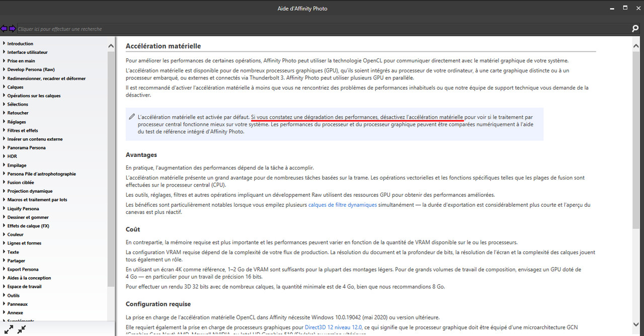Expand the Develop Persona (Raw) arrow
Viewport: 644px width, 336px height.
(4, 69)
